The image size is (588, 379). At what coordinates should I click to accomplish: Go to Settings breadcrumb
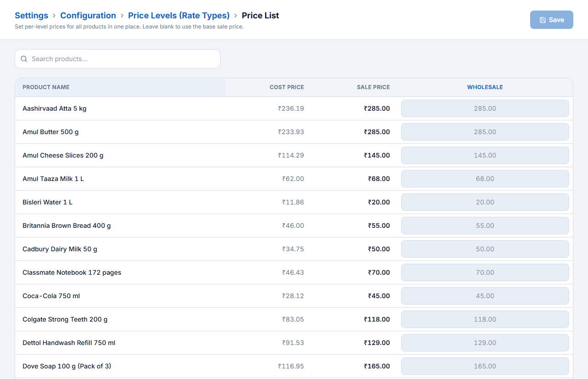32,16
